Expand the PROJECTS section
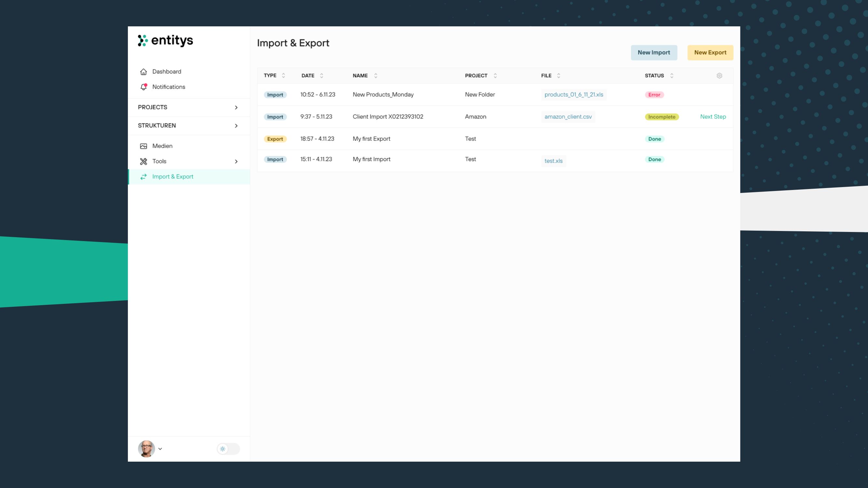 click(236, 107)
